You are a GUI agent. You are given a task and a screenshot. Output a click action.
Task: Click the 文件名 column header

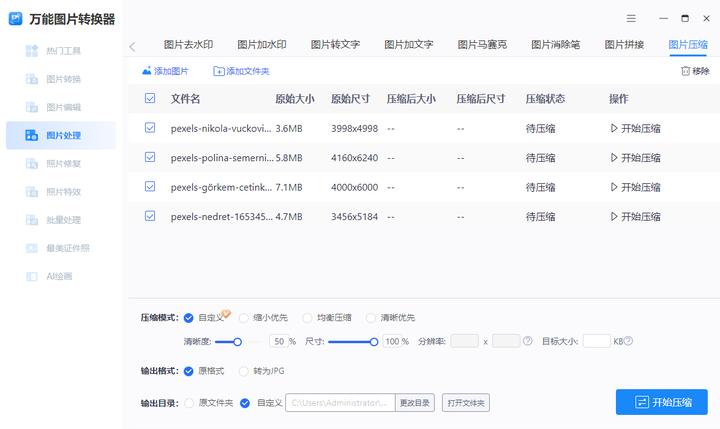186,99
